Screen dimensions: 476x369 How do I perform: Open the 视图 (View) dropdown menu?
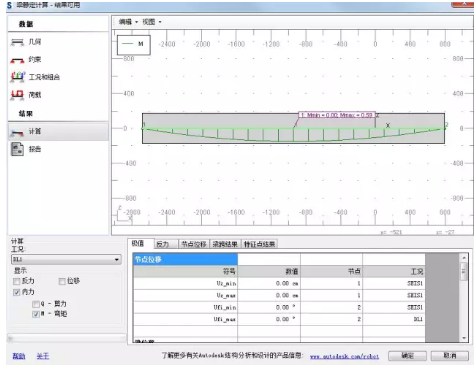coord(152,22)
